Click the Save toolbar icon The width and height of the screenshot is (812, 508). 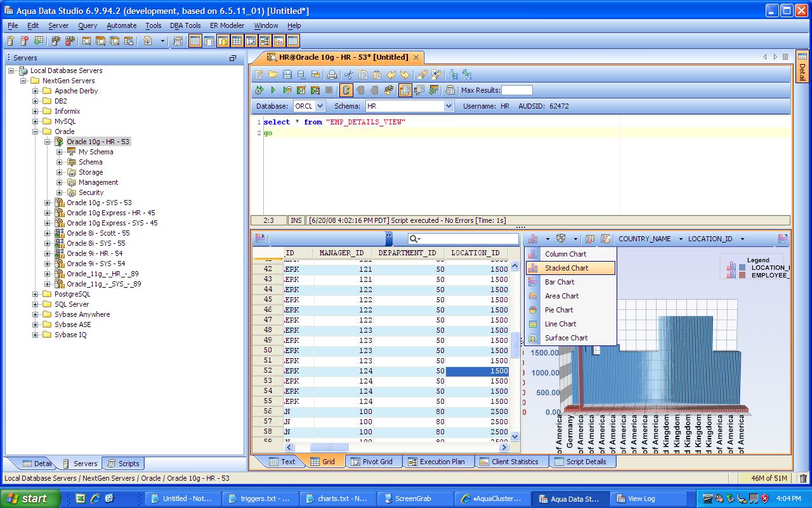coord(287,74)
